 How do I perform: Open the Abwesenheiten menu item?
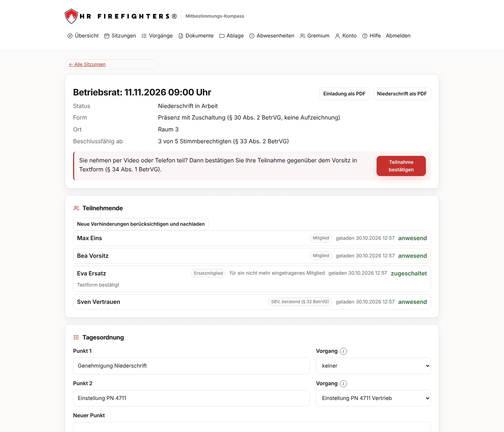(x=272, y=36)
